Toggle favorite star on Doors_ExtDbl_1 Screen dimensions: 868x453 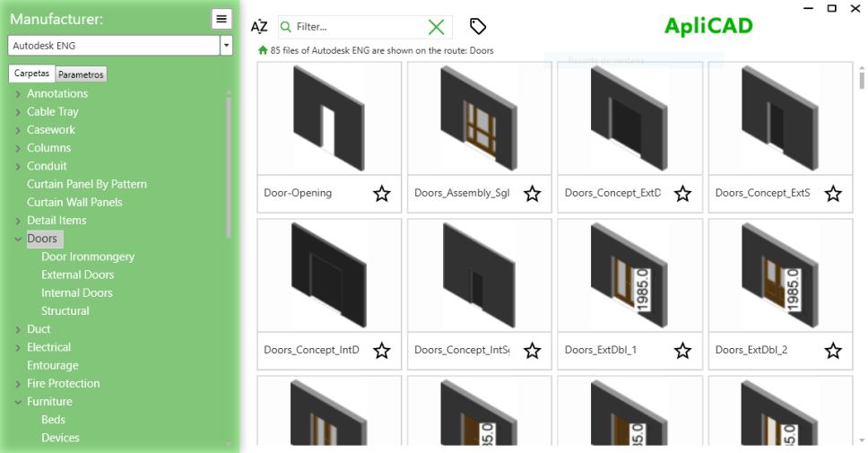point(683,350)
